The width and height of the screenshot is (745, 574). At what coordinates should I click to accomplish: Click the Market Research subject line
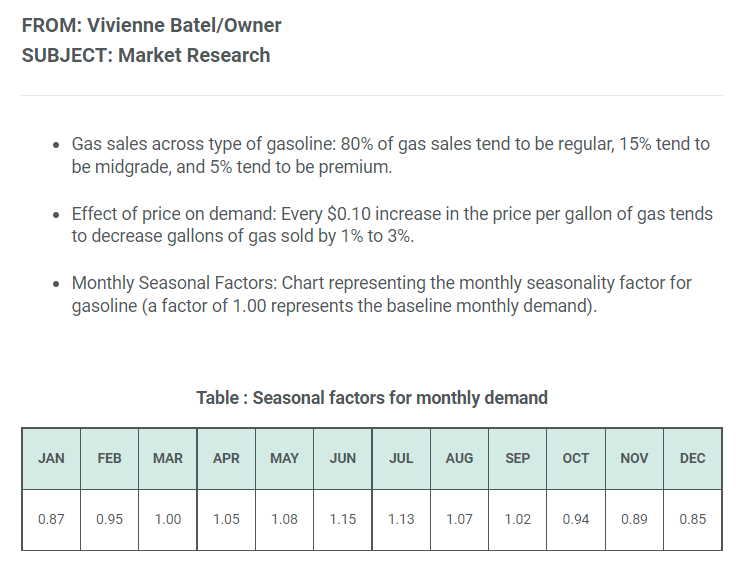(146, 55)
